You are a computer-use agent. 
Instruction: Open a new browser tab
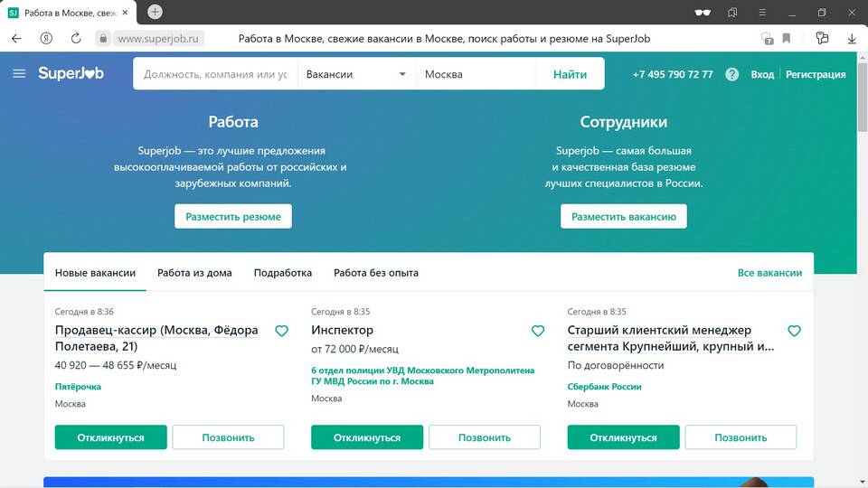coord(155,12)
